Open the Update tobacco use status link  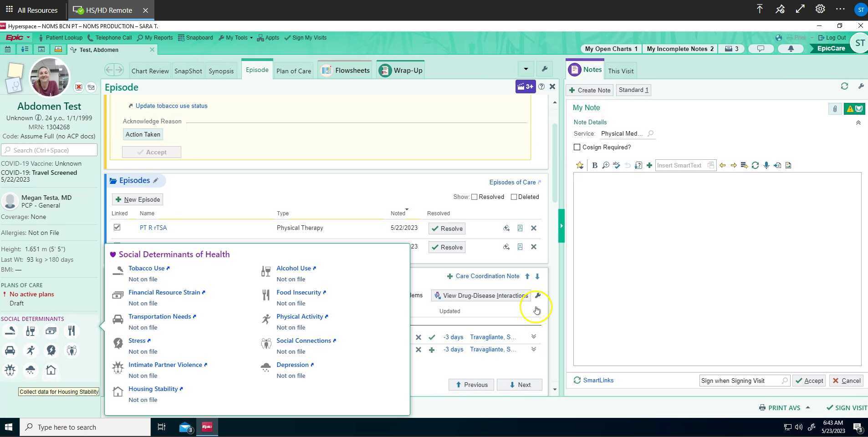pyautogui.click(x=171, y=106)
